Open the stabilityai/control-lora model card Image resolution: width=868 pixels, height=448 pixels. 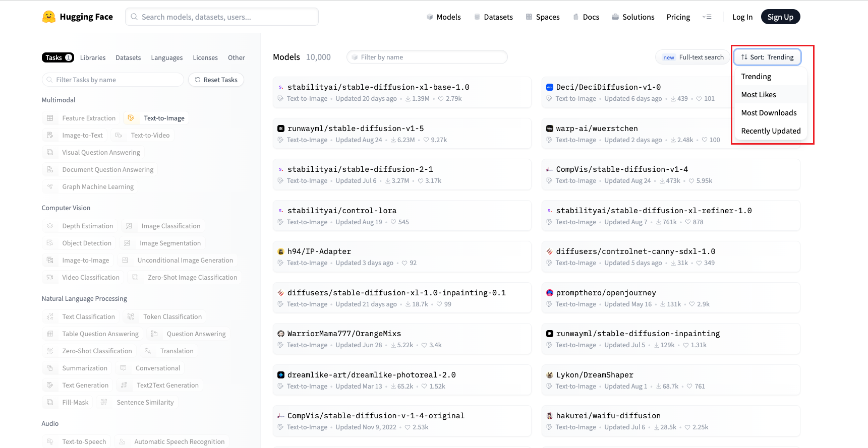[402, 216]
